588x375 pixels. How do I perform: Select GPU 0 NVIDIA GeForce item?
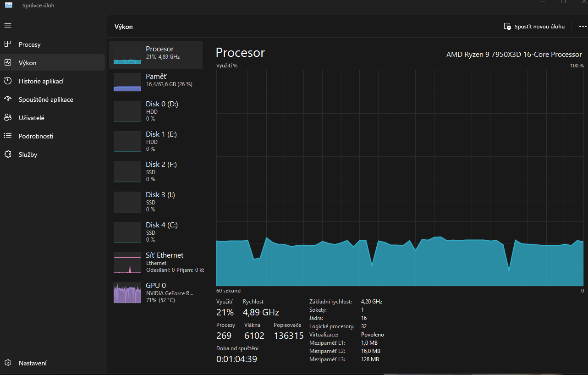pos(156,292)
